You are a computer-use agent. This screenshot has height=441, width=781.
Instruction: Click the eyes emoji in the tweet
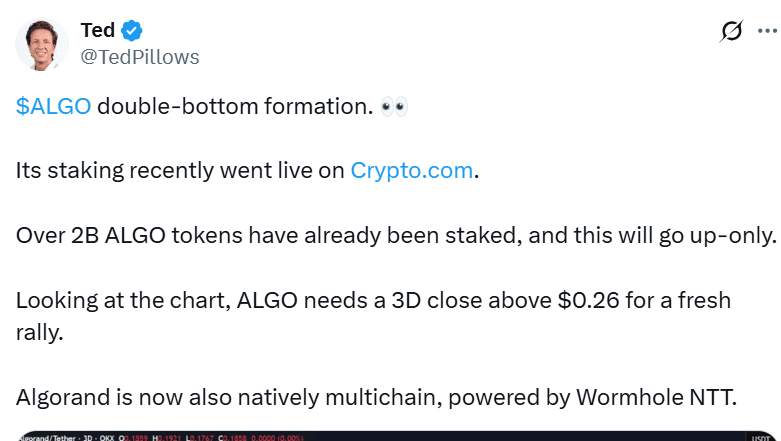[394, 107]
